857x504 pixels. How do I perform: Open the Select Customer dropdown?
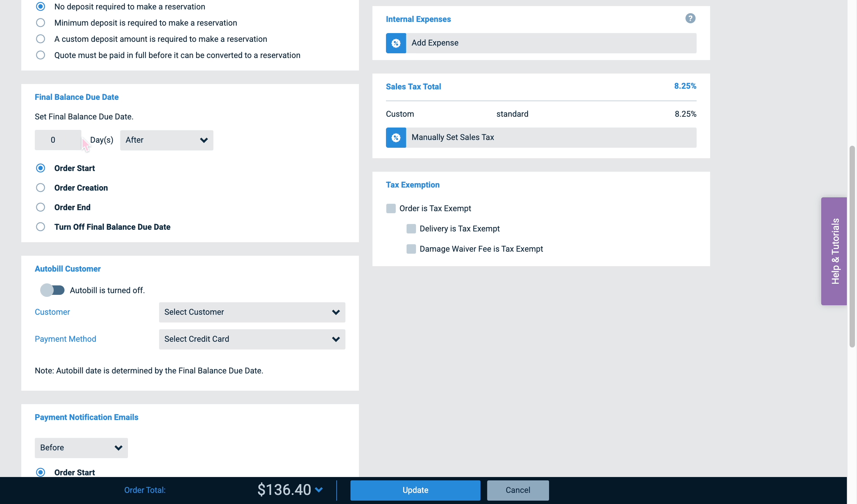tap(252, 312)
